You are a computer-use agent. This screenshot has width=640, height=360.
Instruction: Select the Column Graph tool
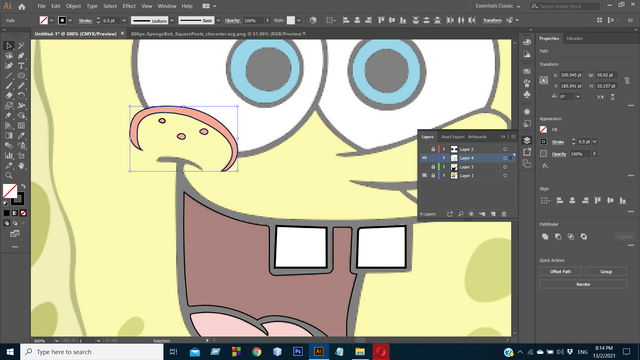point(9,156)
